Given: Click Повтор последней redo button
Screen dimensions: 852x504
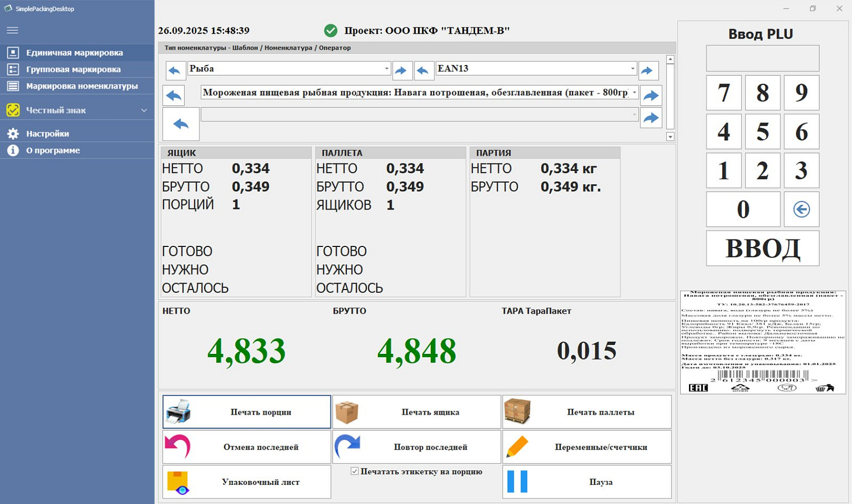Looking at the screenshot, I should coord(417,447).
